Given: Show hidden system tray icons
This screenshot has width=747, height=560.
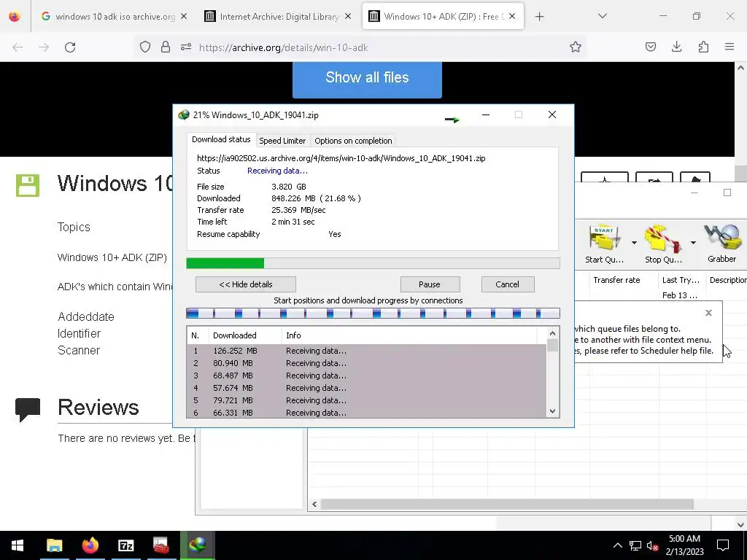Looking at the screenshot, I should 617,545.
